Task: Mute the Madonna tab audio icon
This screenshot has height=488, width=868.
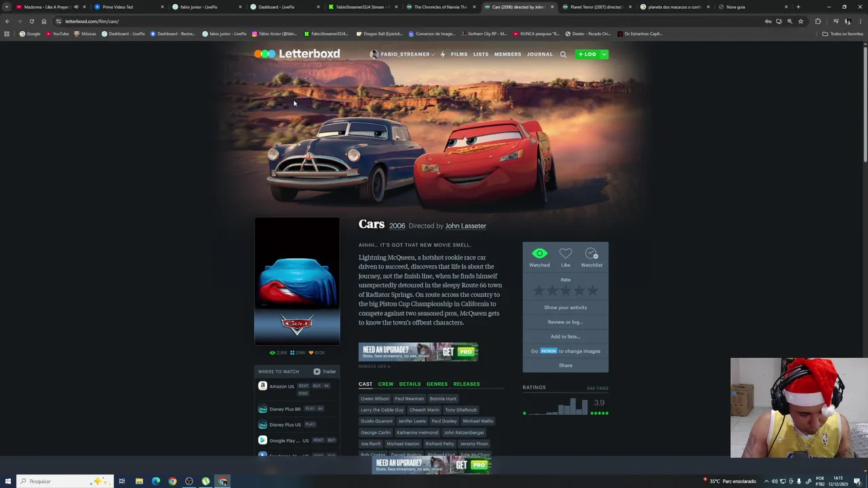Action: point(76,7)
